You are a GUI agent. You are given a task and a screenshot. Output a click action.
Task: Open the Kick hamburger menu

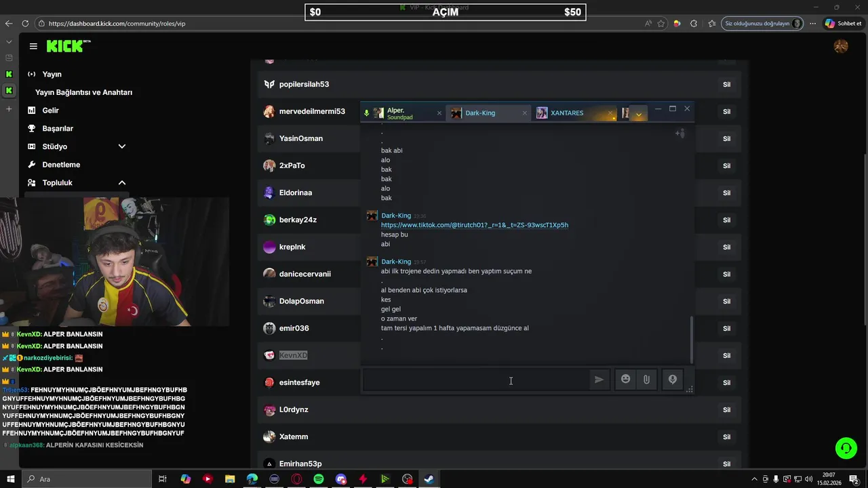click(33, 46)
